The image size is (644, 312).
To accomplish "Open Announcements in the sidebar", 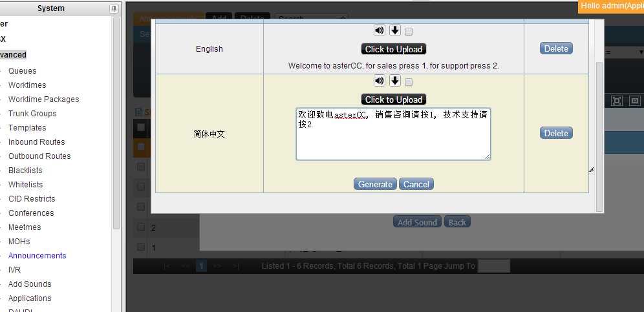I will 37,256.
